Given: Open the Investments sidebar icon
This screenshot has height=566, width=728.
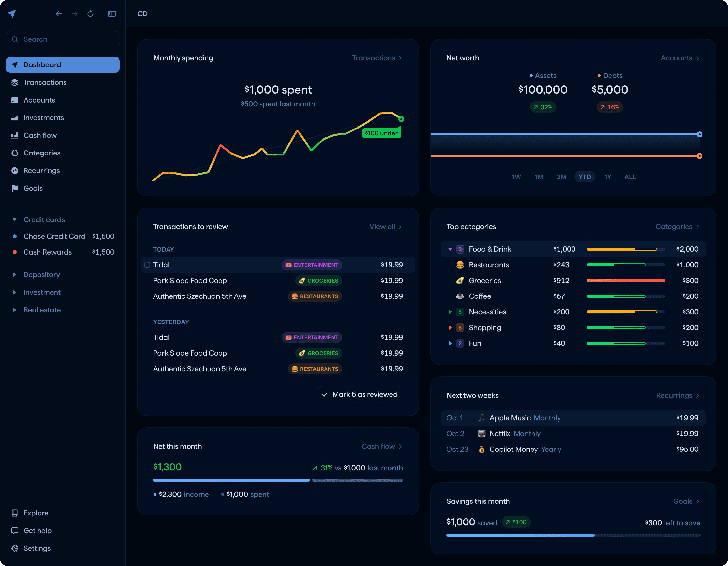Looking at the screenshot, I should click(15, 118).
